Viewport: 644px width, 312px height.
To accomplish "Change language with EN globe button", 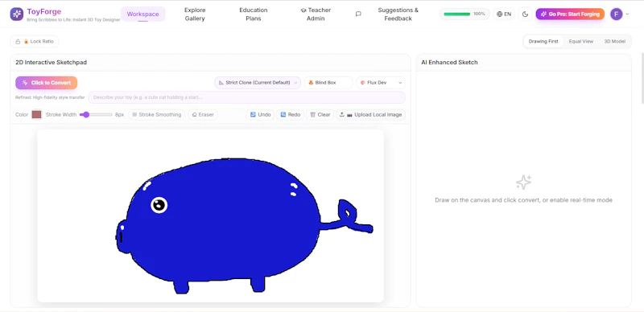I will coord(504,14).
